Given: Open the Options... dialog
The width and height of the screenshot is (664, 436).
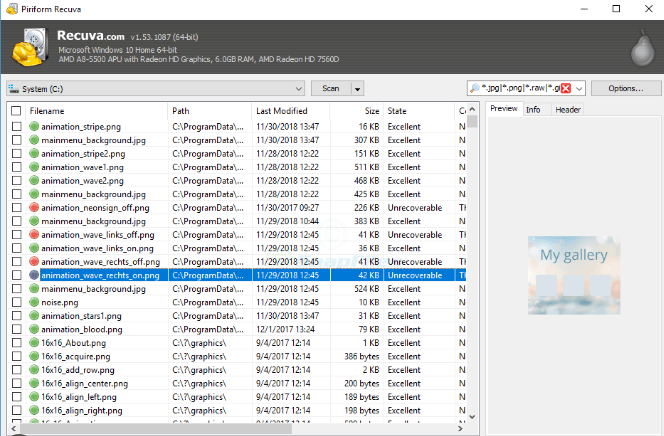Looking at the screenshot, I should pos(624,88).
